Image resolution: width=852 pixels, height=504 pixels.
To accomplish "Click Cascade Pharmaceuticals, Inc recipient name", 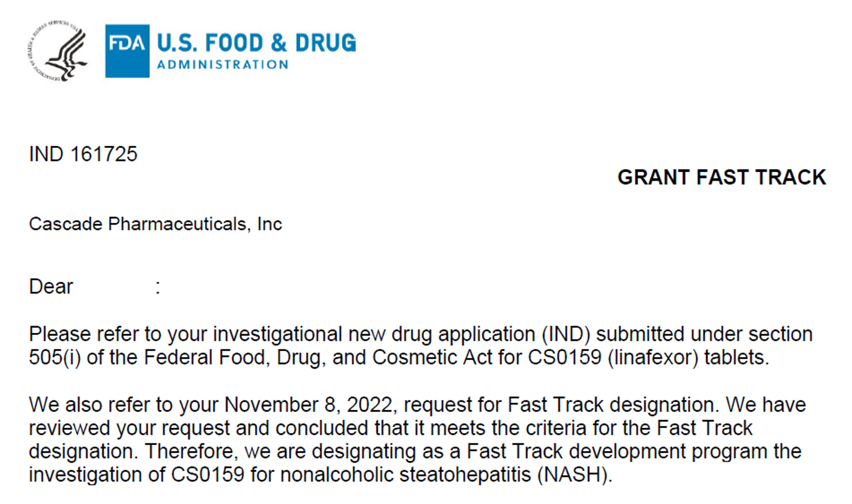I will tap(156, 224).
